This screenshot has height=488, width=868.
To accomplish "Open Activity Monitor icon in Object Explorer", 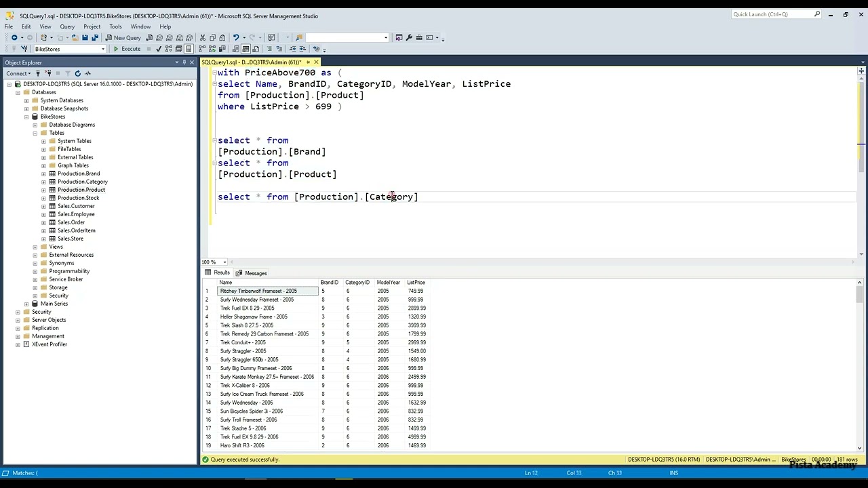I will click(88, 73).
